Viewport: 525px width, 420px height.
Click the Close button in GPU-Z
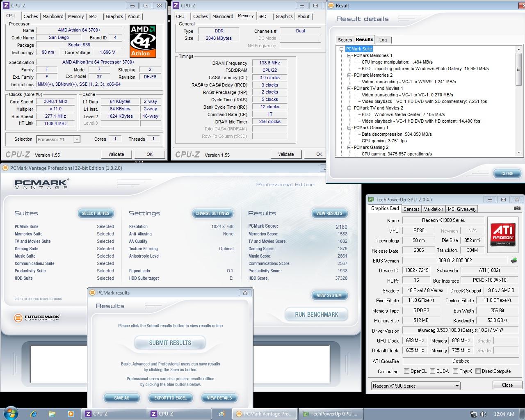(507, 385)
